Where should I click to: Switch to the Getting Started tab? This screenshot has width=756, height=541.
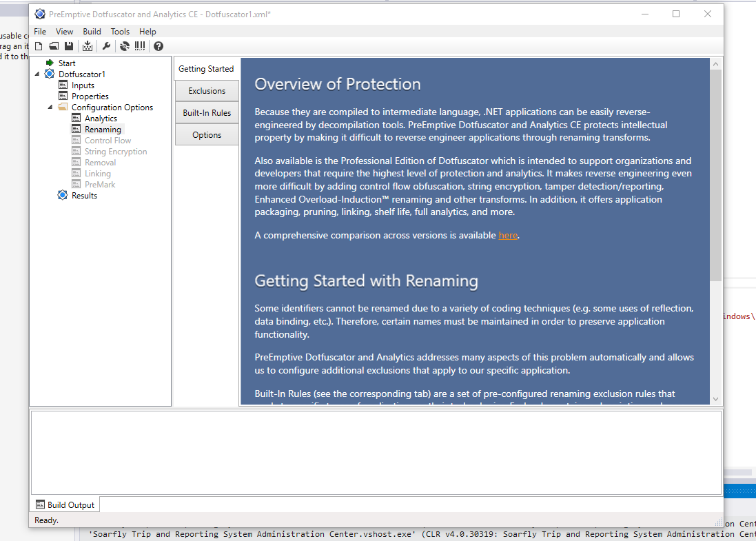(206, 69)
